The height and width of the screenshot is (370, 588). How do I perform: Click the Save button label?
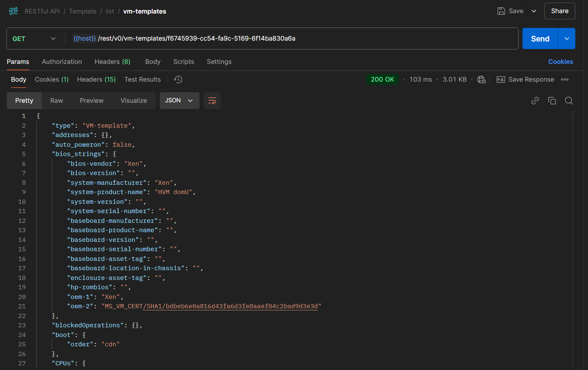pos(516,11)
